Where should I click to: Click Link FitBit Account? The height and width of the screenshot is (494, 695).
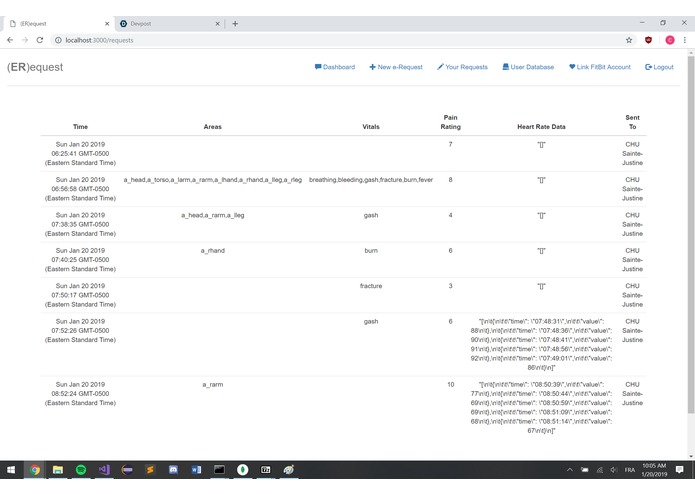click(600, 67)
